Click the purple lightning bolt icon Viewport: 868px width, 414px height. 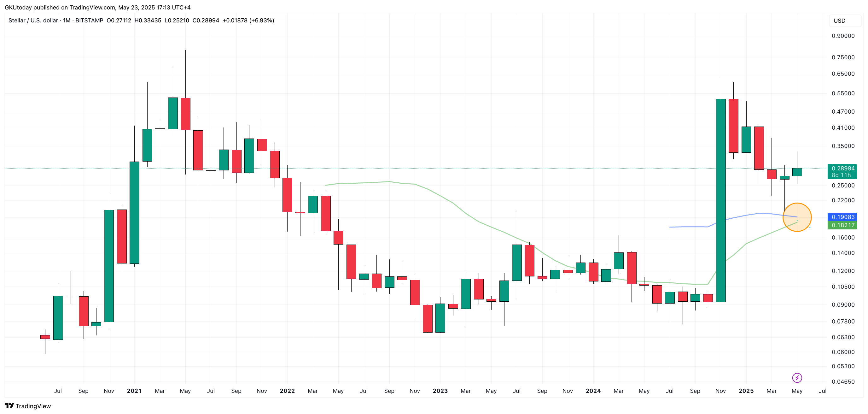(797, 378)
